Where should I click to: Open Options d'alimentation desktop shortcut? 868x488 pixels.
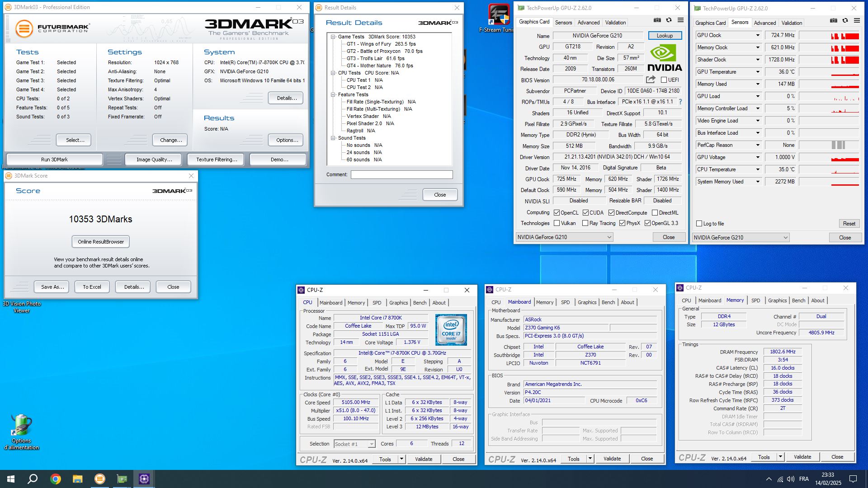[21, 432]
